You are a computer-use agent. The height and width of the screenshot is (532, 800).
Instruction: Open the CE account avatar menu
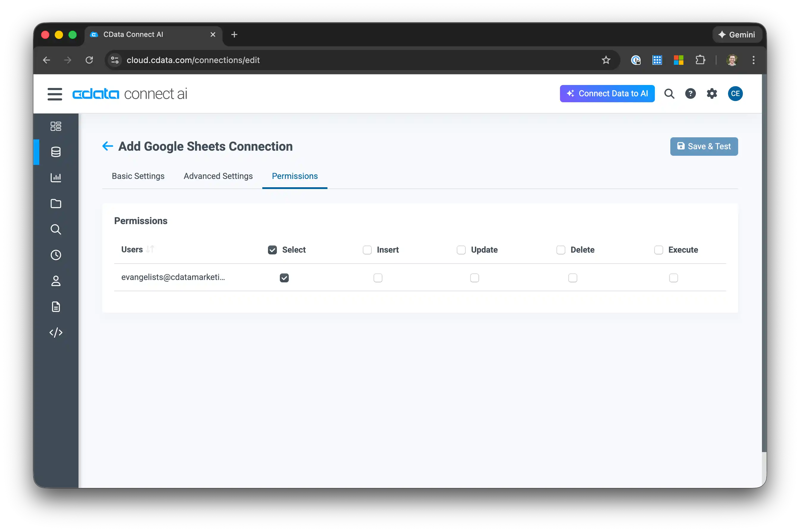(735, 94)
